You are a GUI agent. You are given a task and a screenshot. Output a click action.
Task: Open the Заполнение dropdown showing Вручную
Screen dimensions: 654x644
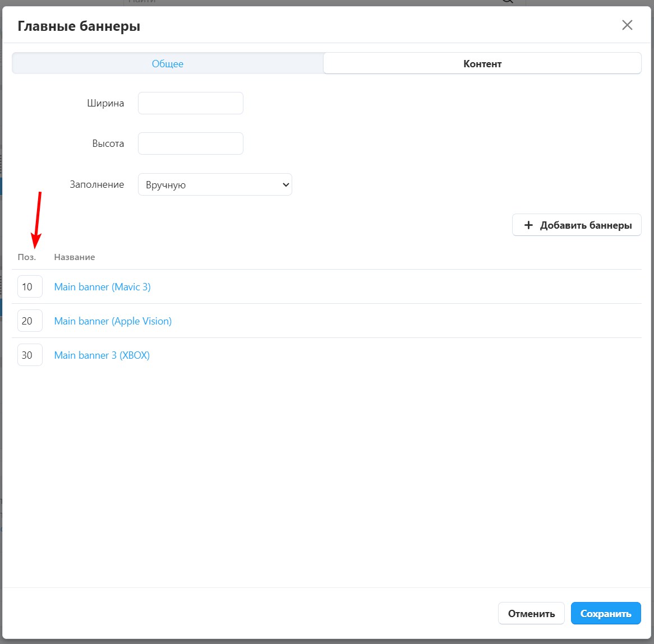pos(215,185)
